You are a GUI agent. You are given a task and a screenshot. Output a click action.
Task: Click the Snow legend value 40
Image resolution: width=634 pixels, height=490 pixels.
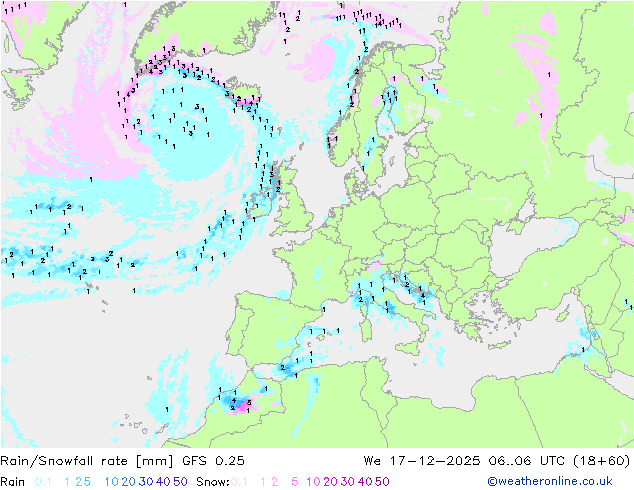[365, 482]
